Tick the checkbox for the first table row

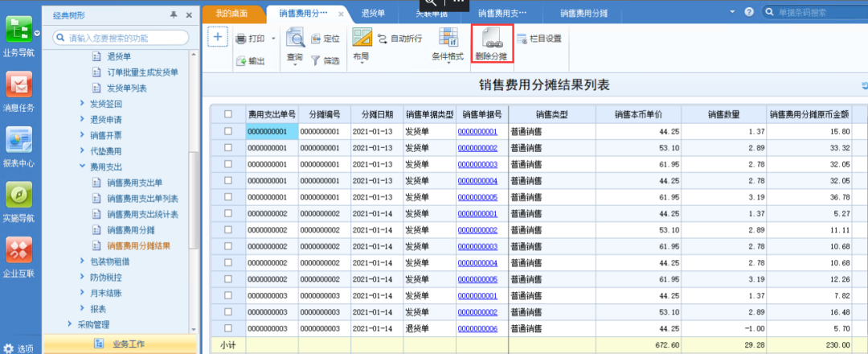point(228,131)
